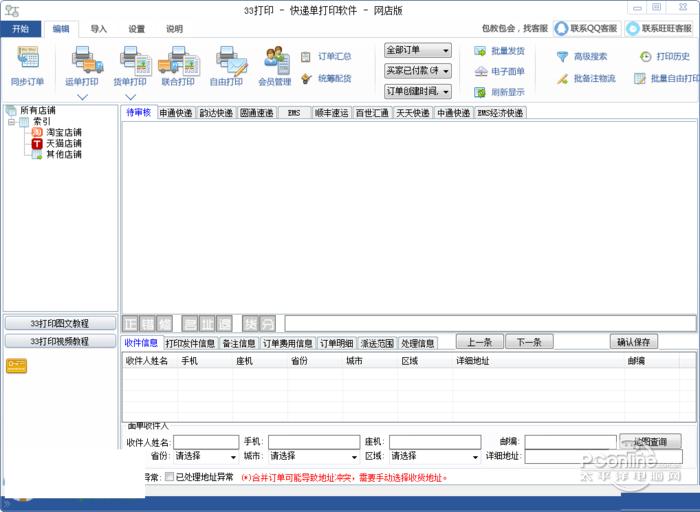The width and height of the screenshot is (700, 512).
Task: Switch to the 开始 ribbon tab
Action: coord(21,29)
